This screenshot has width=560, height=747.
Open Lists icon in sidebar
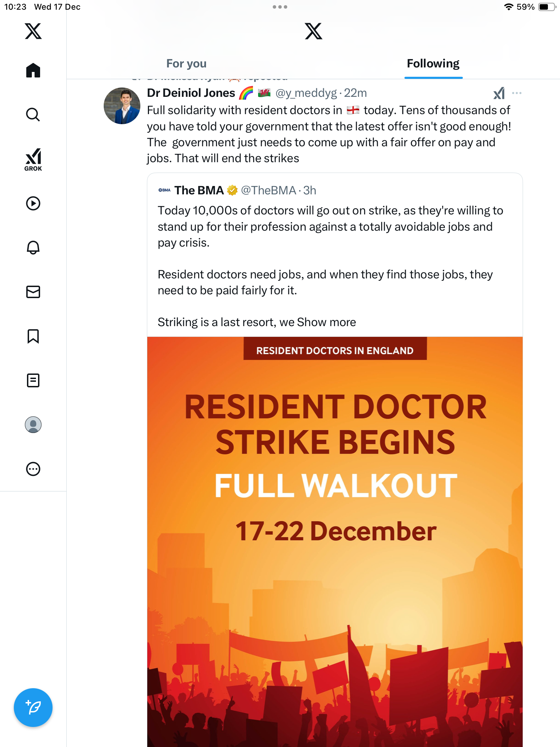click(33, 380)
